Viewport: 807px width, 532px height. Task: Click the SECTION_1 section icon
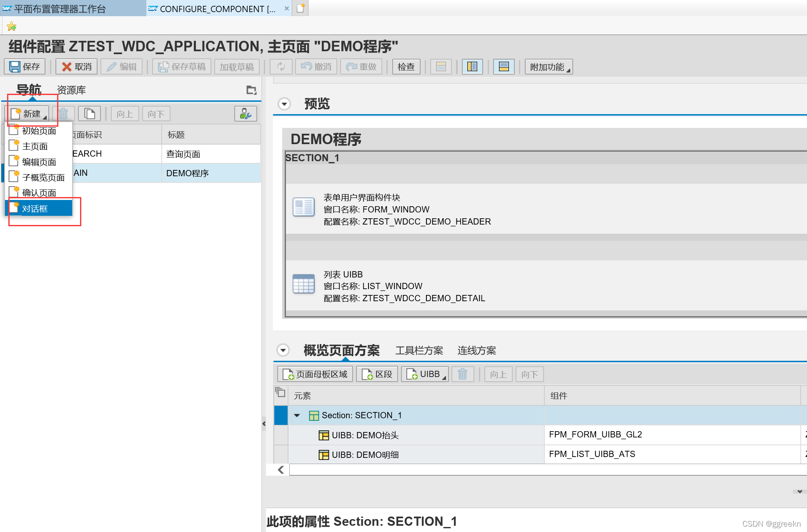click(x=314, y=415)
